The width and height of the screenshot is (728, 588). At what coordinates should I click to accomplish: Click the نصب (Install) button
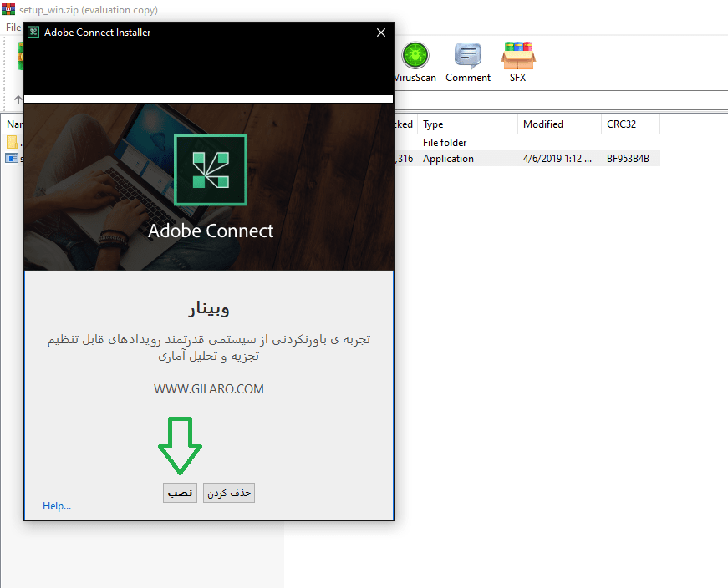coord(180,493)
